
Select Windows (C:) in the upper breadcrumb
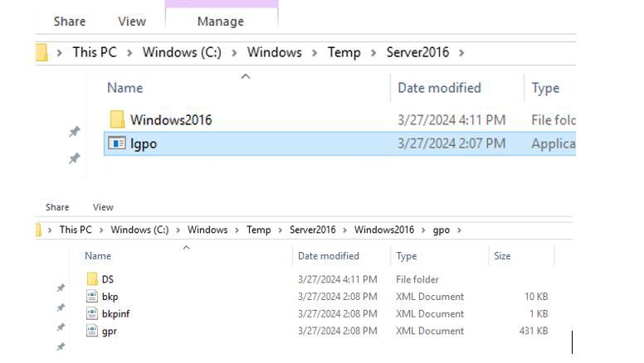182,52
